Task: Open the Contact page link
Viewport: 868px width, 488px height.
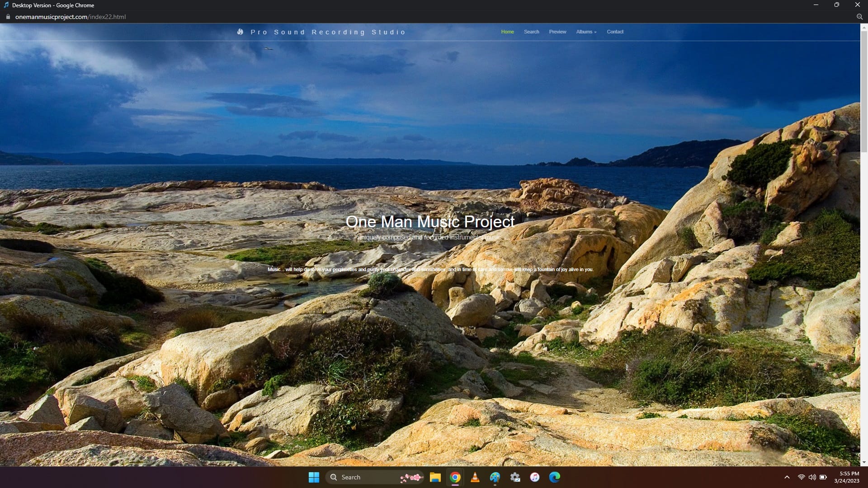Action: [x=615, y=32]
